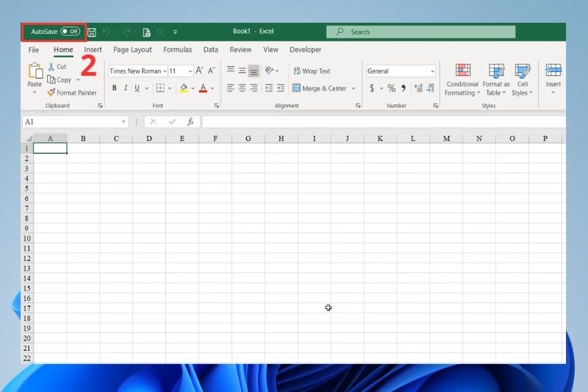
Task: Open the Font dialog launcher
Action: click(x=217, y=106)
